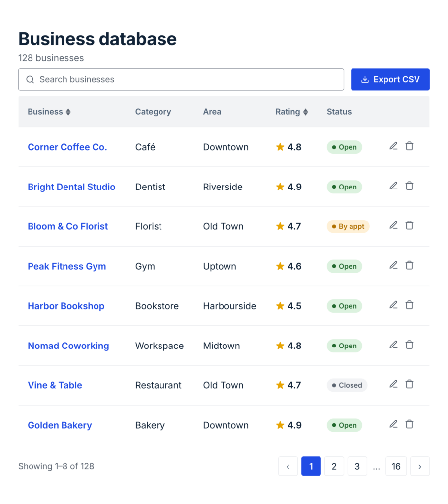
Task: Click the 4.5 rating for Harbor Bookshop
Action: pyautogui.click(x=288, y=306)
